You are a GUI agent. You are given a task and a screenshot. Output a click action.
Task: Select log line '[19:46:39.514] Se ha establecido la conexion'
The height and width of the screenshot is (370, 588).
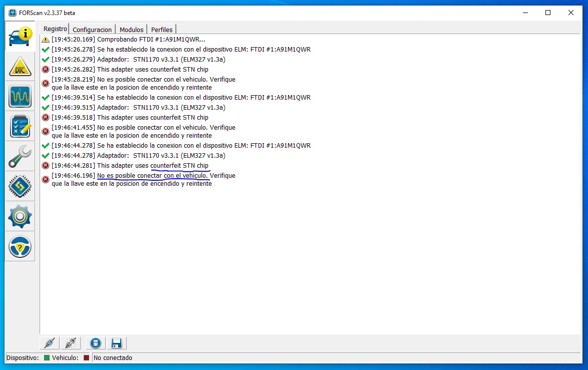[x=181, y=98]
